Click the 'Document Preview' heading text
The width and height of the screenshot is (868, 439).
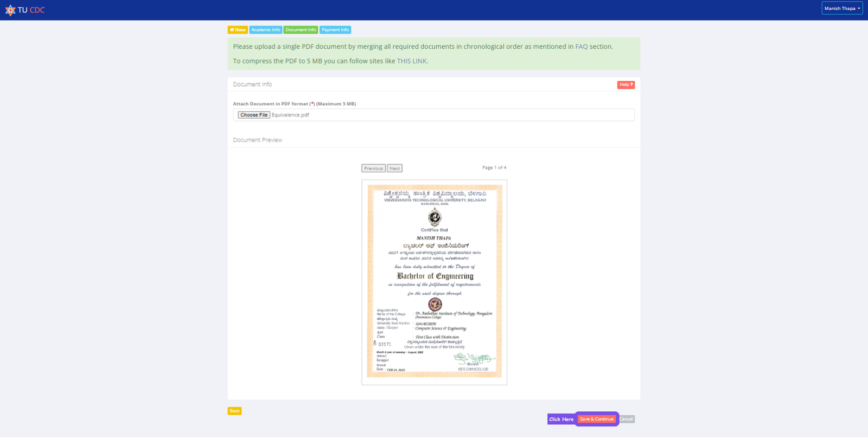pyautogui.click(x=258, y=140)
